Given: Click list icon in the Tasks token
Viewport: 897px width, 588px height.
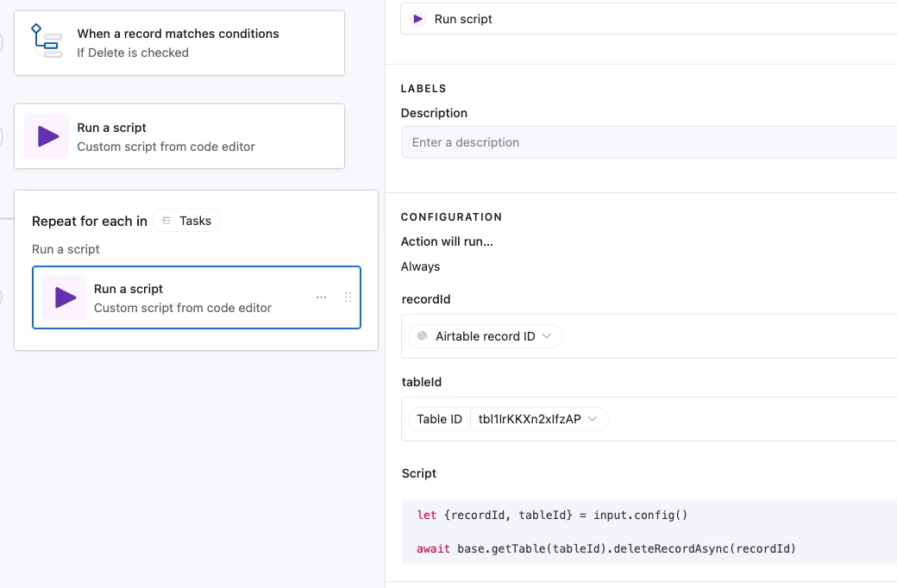Looking at the screenshot, I should coord(166,221).
